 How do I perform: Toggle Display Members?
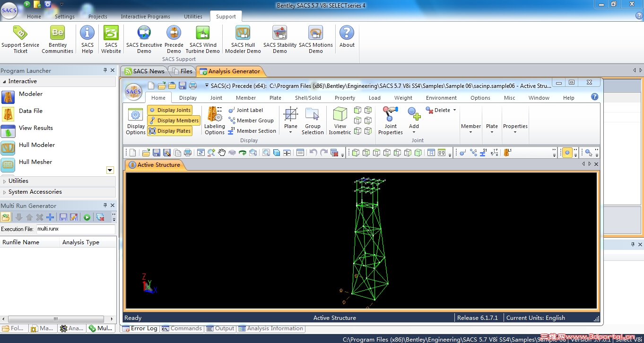pos(174,120)
